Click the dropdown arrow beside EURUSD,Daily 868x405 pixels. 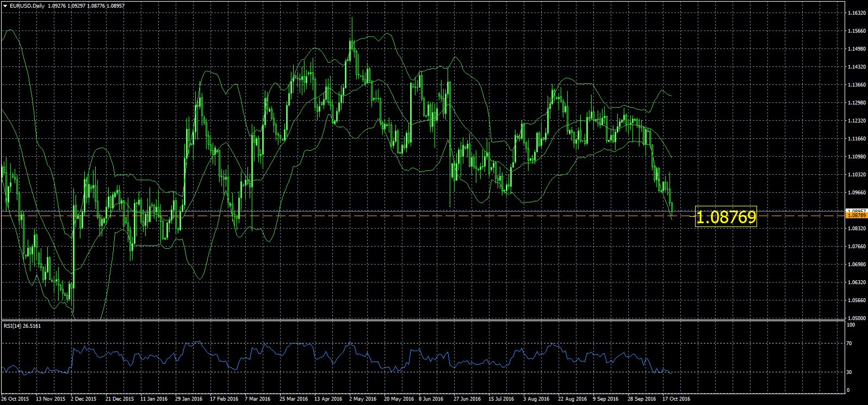4,6
